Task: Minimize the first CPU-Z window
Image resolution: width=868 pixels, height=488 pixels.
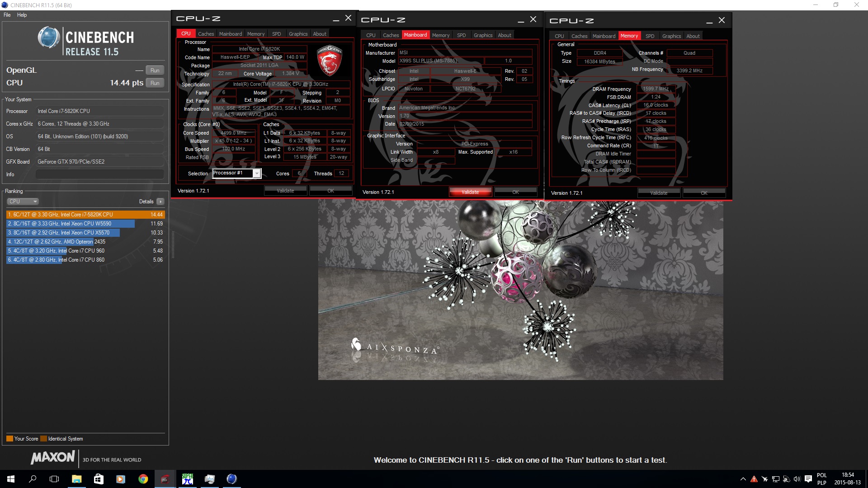Action: (335, 19)
